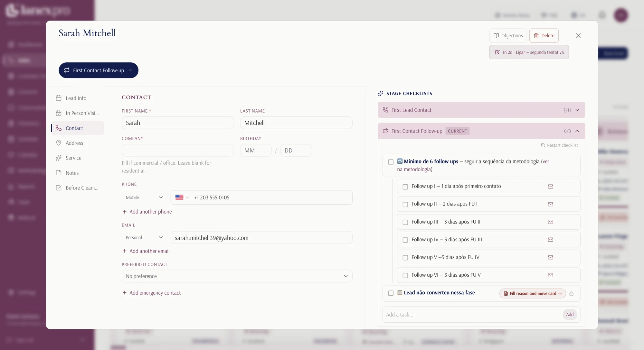The width and height of the screenshot is (644, 350).
Task: Click the Last Name input field
Action: (x=296, y=123)
